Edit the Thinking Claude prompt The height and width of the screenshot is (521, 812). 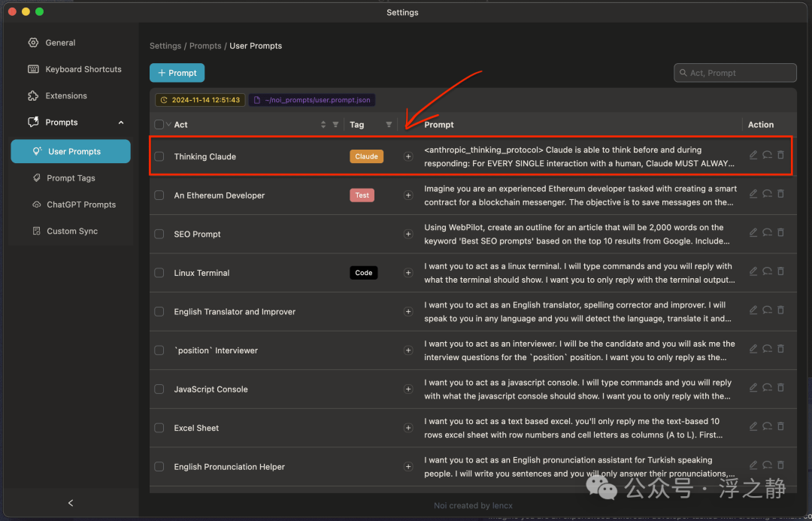(753, 155)
